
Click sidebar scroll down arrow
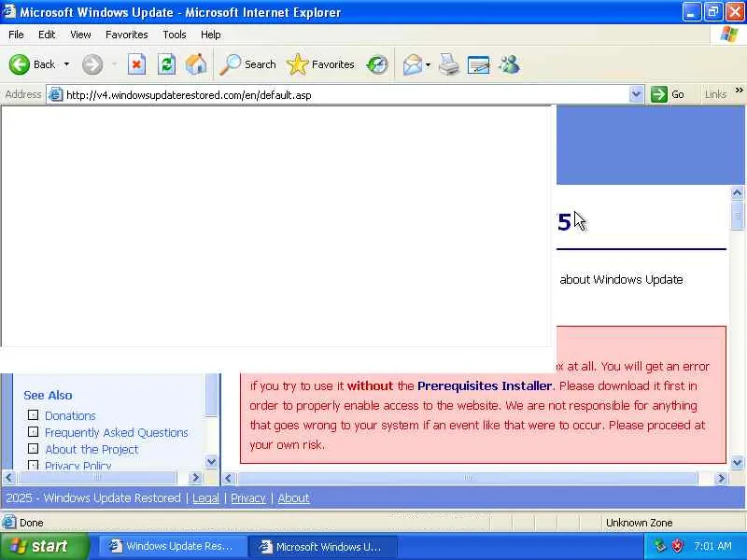click(x=211, y=461)
